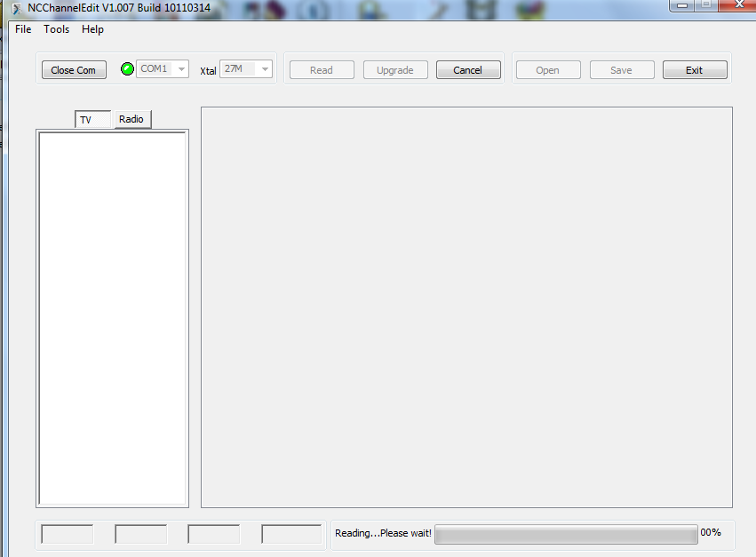
Task: Open the File menu
Action: tap(23, 29)
